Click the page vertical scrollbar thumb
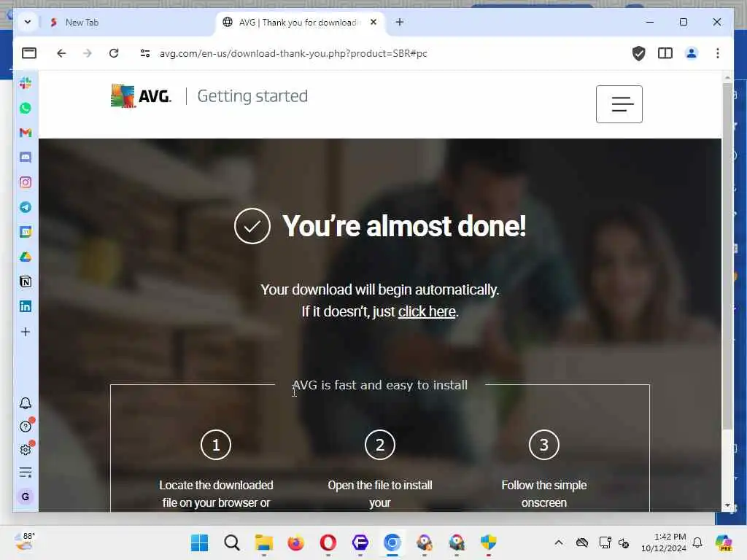The image size is (747, 560). [x=727, y=256]
